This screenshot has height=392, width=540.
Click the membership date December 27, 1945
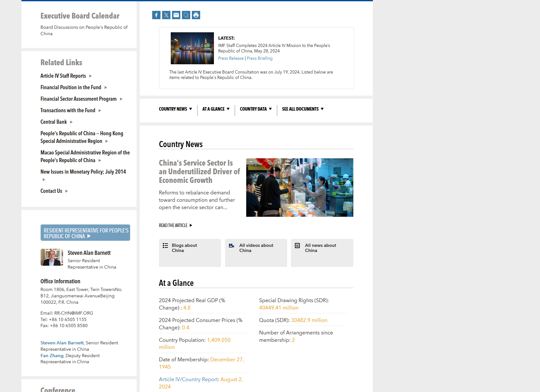click(201, 363)
